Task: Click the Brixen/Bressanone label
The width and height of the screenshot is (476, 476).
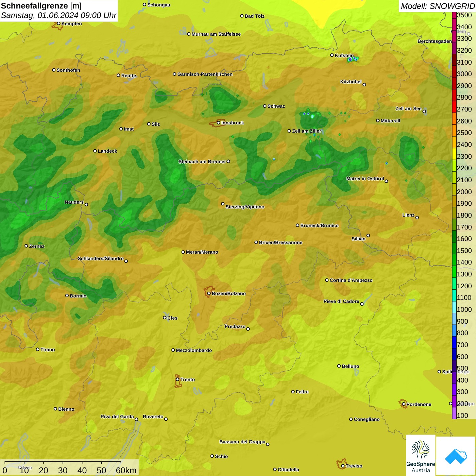Action: point(280,242)
